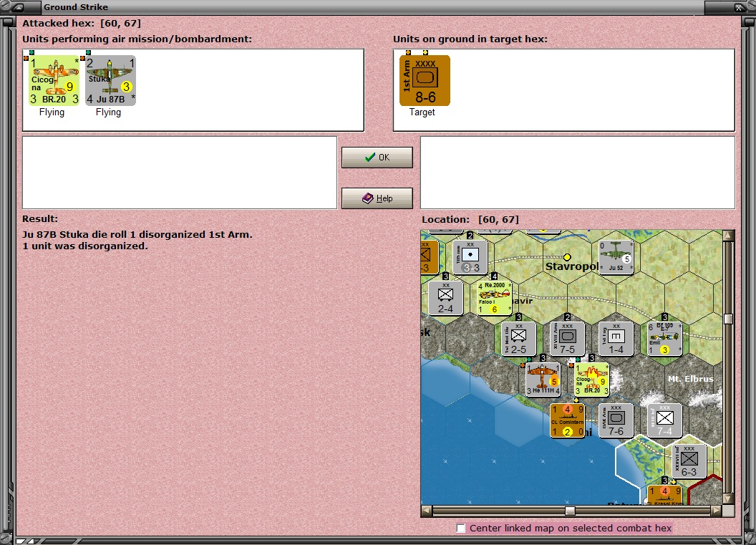The width and height of the screenshot is (756, 545).
Task: Click the CL Comintern cruiser counter
Action: (x=568, y=420)
